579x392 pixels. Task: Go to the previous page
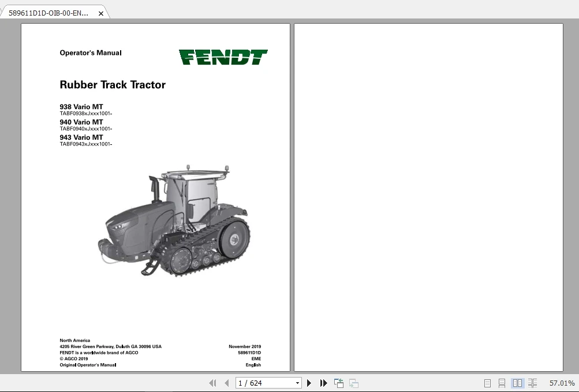[x=227, y=383]
